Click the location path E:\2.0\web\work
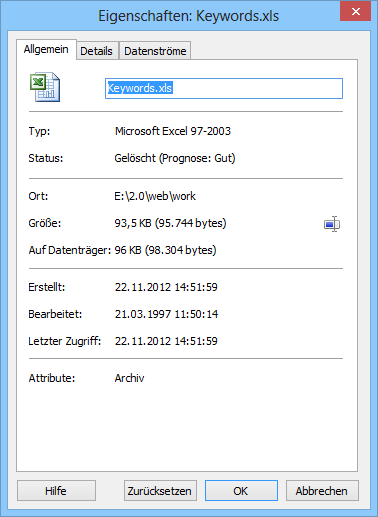 [155, 196]
